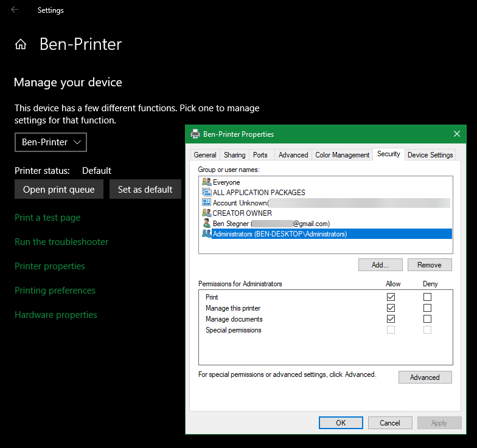
Task: Click the printer icon in dialog title bar
Action: (195, 134)
